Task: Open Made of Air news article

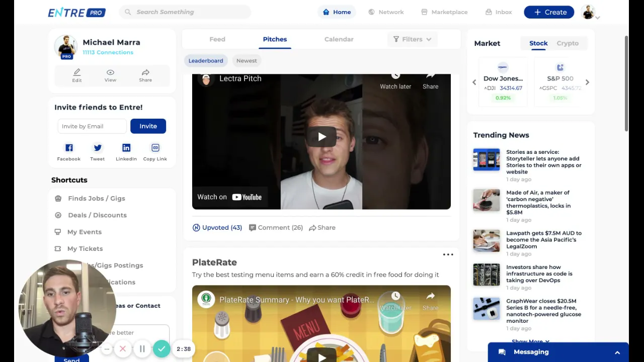Action: point(538,203)
